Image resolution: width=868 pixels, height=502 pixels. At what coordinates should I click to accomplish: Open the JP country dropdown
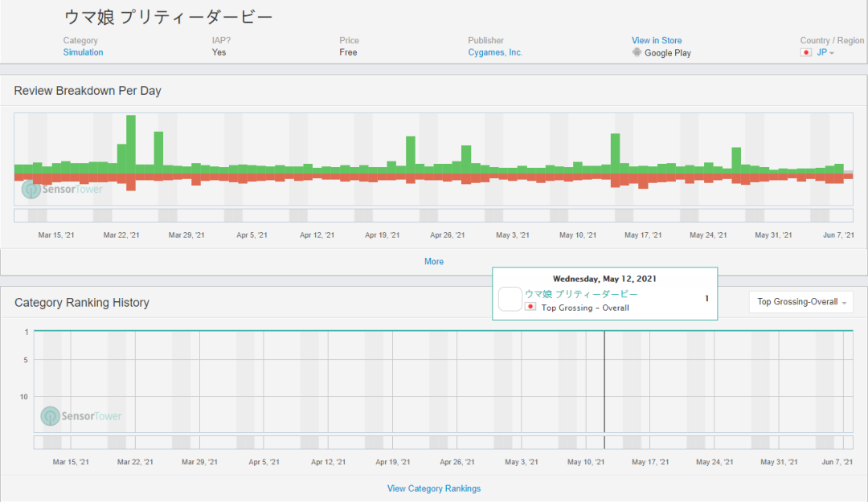[x=825, y=52]
